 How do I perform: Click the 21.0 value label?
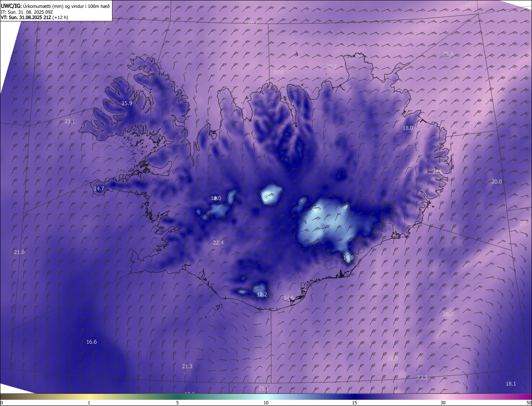coord(19,252)
